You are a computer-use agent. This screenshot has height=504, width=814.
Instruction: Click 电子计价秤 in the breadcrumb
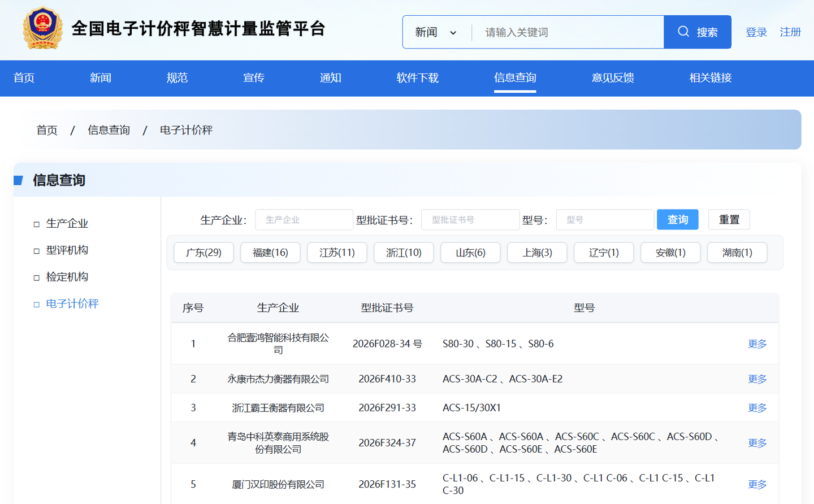click(x=186, y=130)
